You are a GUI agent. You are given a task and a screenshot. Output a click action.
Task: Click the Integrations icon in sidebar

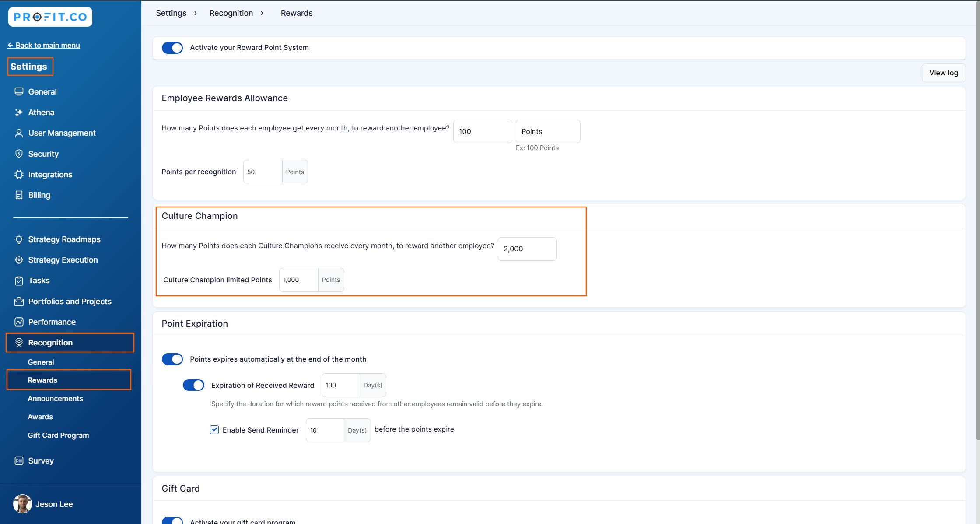pyautogui.click(x=19, y=174)
